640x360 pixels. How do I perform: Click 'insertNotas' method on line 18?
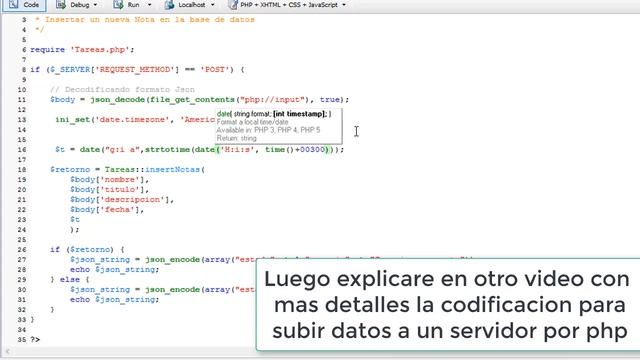[x=173, y=169]
